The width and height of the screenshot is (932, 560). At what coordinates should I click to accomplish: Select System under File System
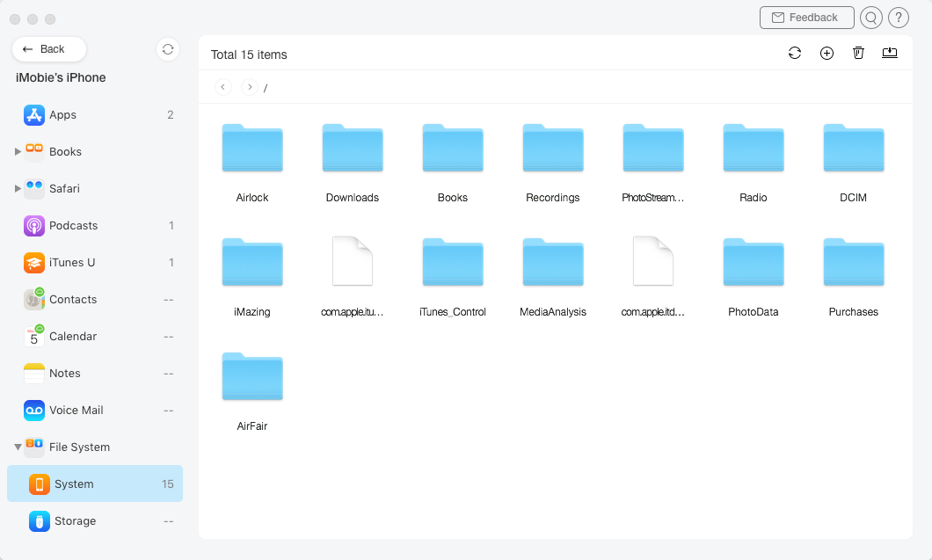pyautogui.click(x=95, y=484)
